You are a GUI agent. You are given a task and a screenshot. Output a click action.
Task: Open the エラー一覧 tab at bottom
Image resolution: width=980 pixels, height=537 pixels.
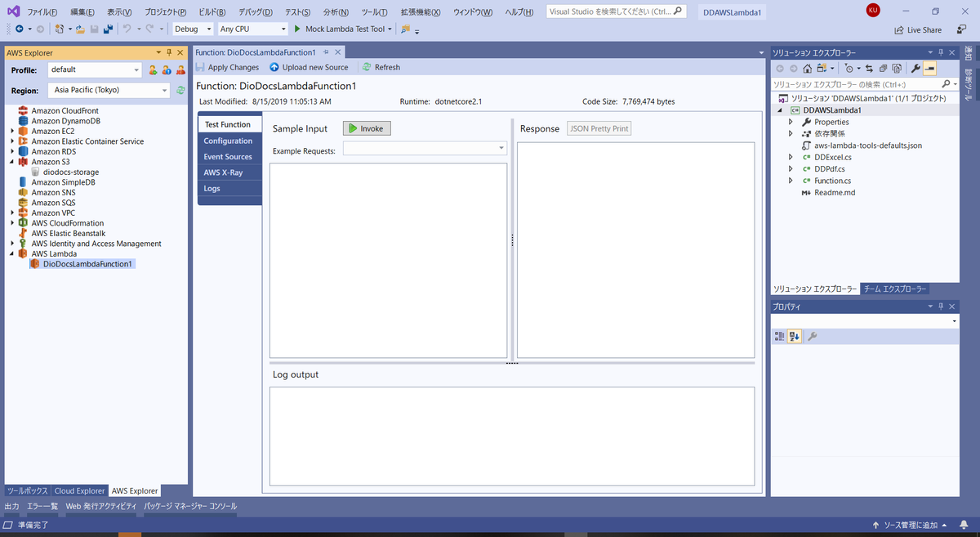click(x=42, y=506)
